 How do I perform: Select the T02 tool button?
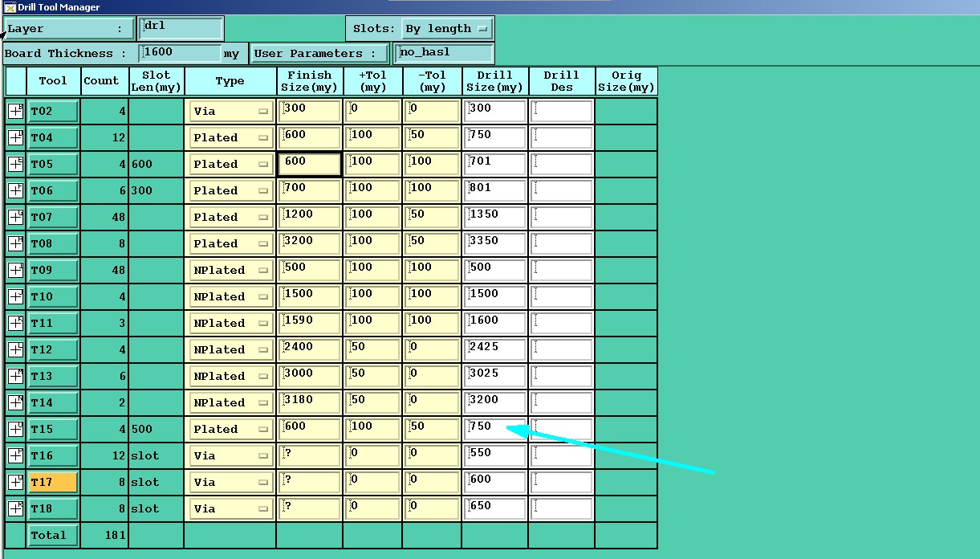53,111
